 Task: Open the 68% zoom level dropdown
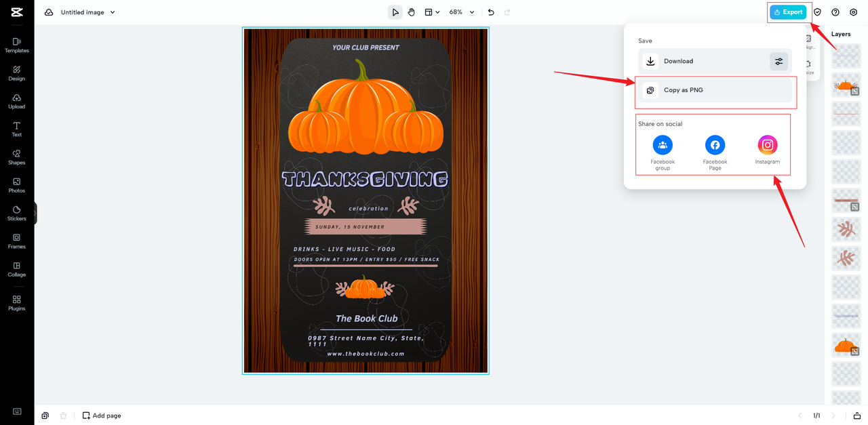tap(462, 12)
